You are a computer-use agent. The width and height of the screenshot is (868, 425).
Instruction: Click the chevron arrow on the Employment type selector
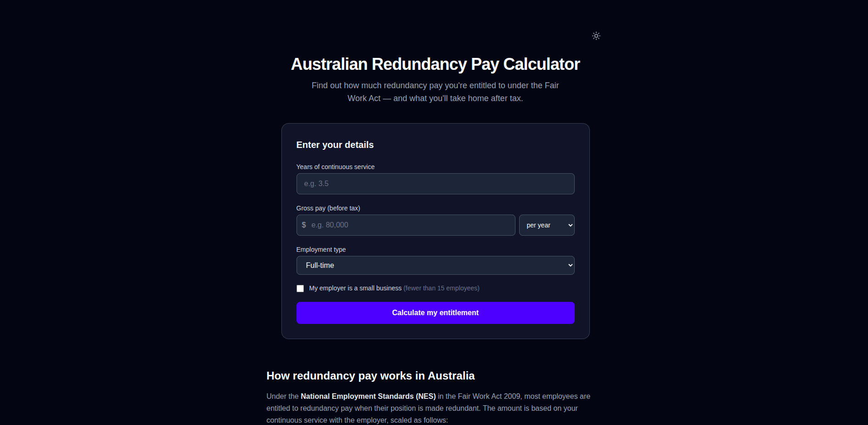pyautogui.click(x=570, y=266)
